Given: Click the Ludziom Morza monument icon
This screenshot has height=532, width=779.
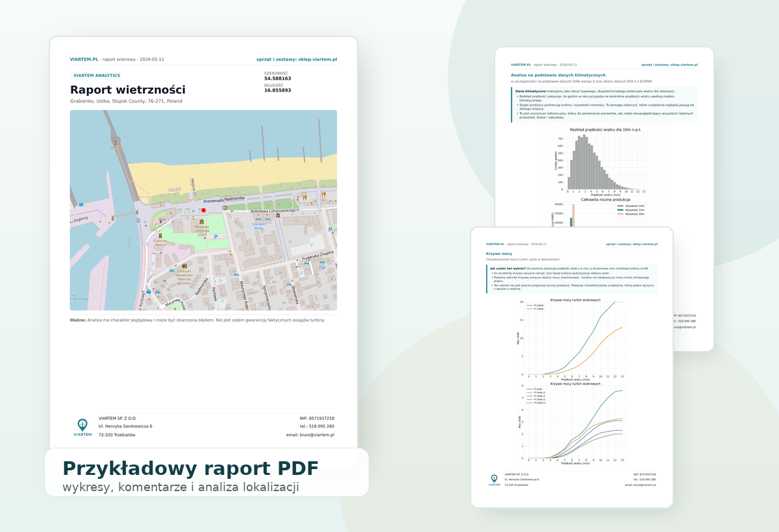Looking at the screenshot, I should pos(160,236).
